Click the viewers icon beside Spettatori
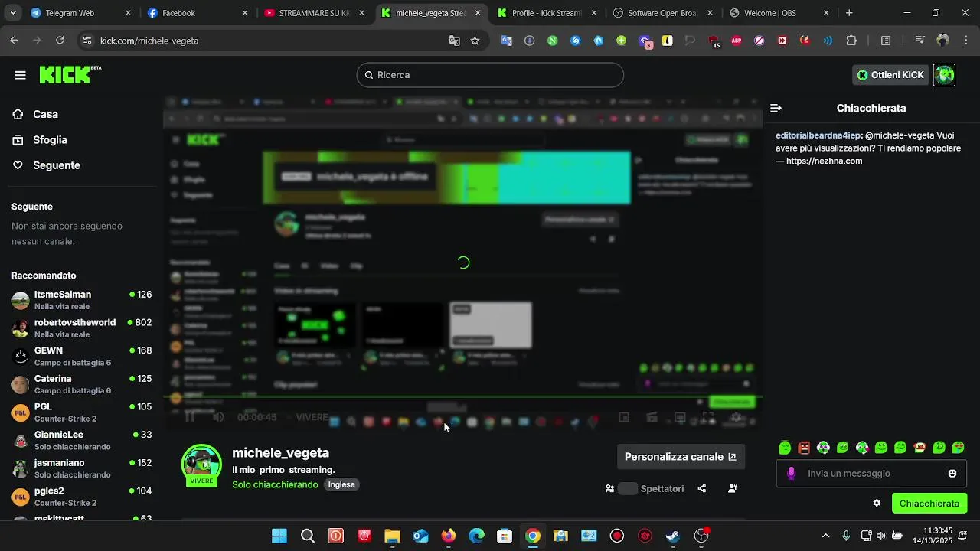 pyautogui.click(x=610, y=488)
